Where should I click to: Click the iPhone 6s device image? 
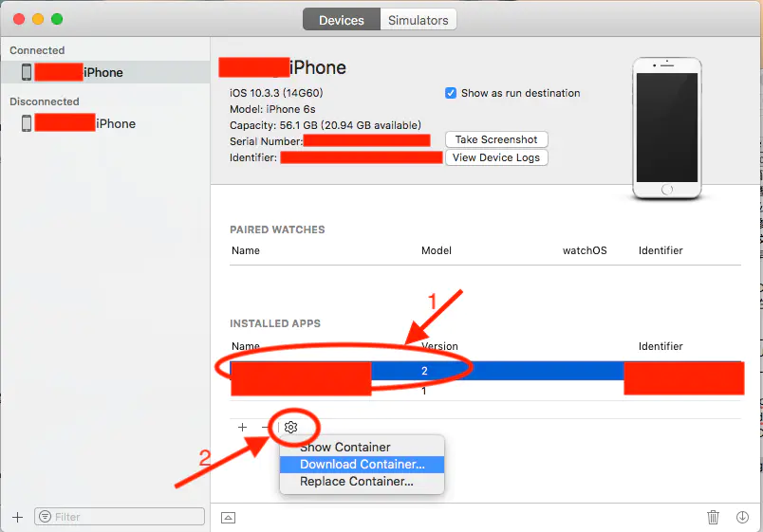click(x=667, y=128)
